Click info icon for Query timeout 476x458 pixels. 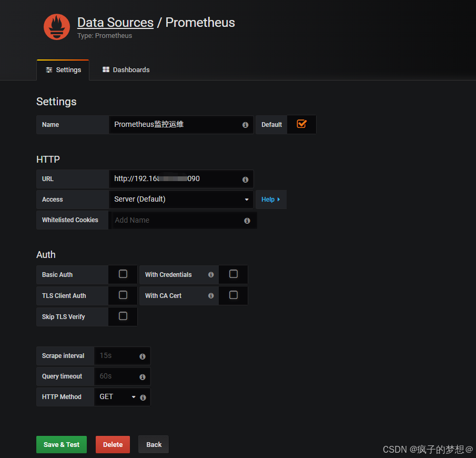tap(143, 377)
